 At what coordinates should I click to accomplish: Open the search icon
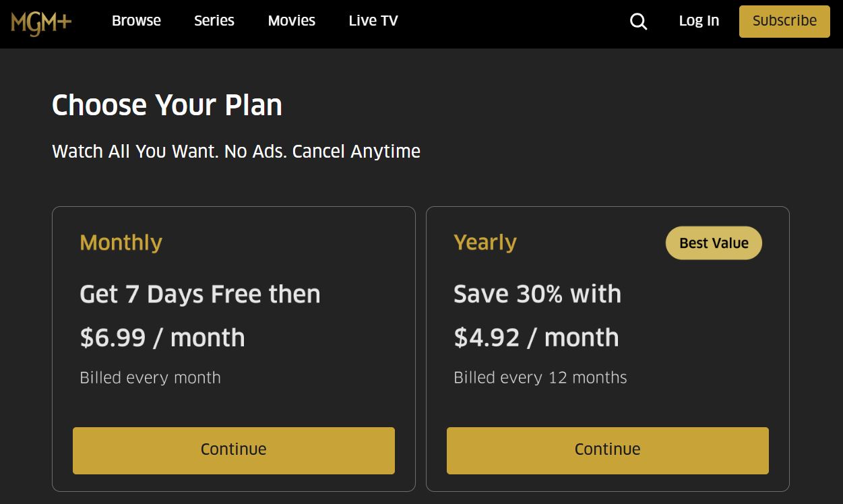point(638,21)
